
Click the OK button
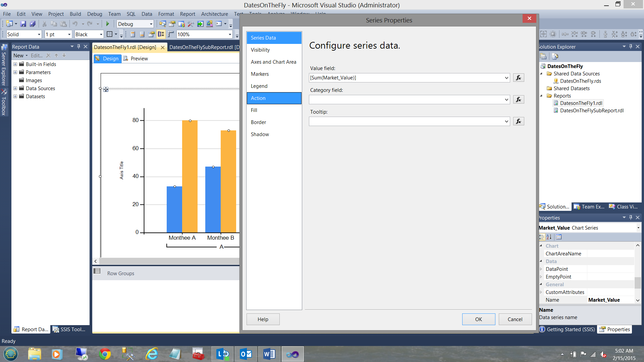coord(478,319)
